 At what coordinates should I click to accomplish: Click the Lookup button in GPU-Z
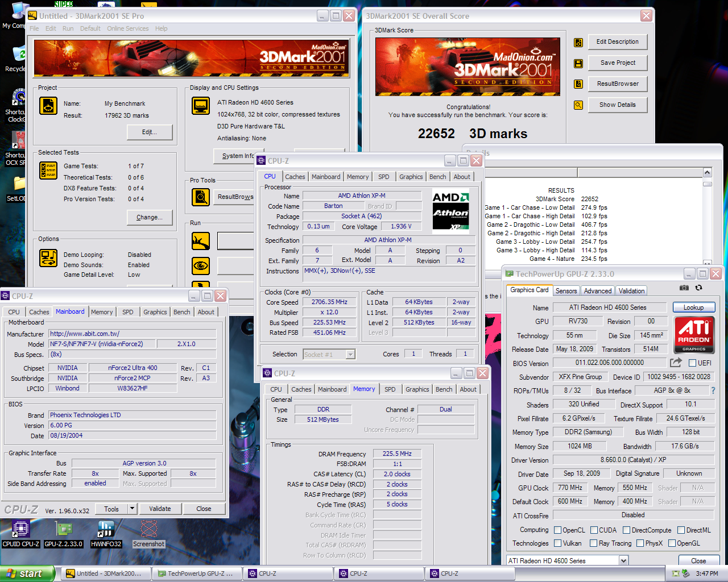click(694, 307)
